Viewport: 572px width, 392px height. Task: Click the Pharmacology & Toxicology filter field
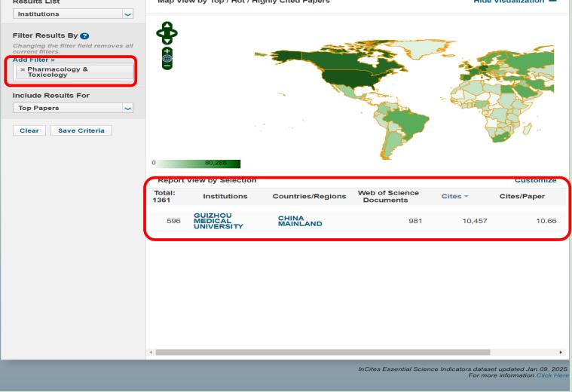pos(74,72)
